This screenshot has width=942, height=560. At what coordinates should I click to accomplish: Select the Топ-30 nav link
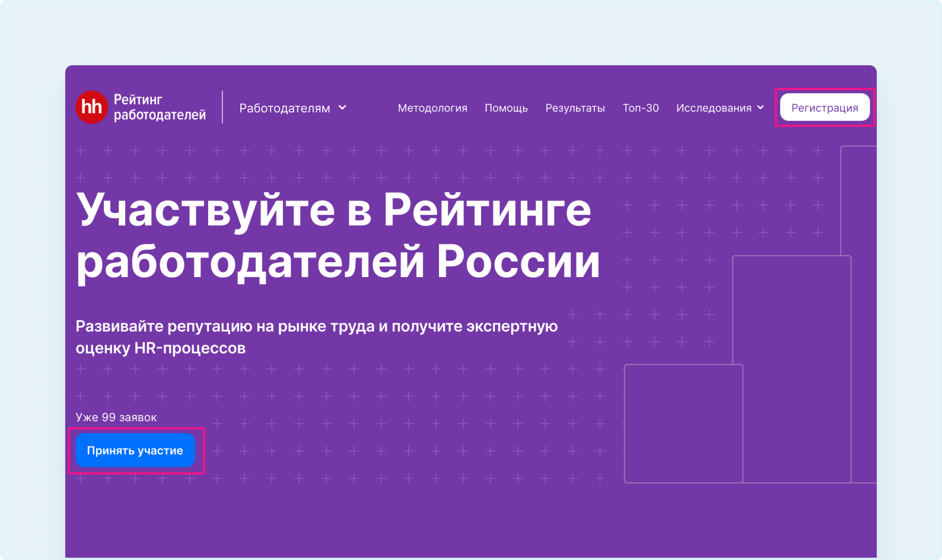click(x=641, y=108)
